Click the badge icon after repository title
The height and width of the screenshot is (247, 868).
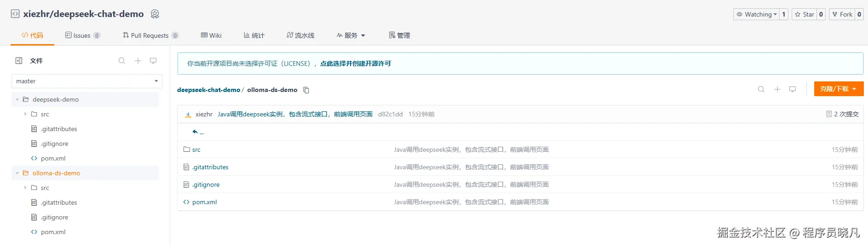tap(155, 14)
